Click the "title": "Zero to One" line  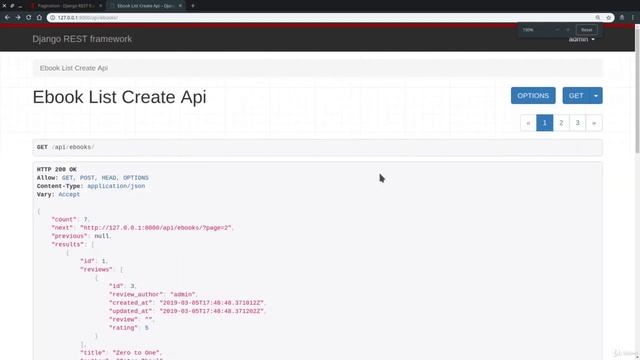point(121,353)
